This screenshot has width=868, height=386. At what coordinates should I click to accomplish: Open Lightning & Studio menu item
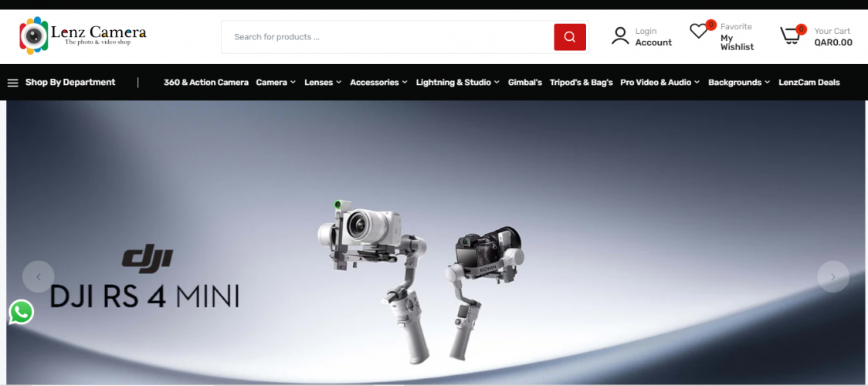pyautogui.click(x=453, y=83)
